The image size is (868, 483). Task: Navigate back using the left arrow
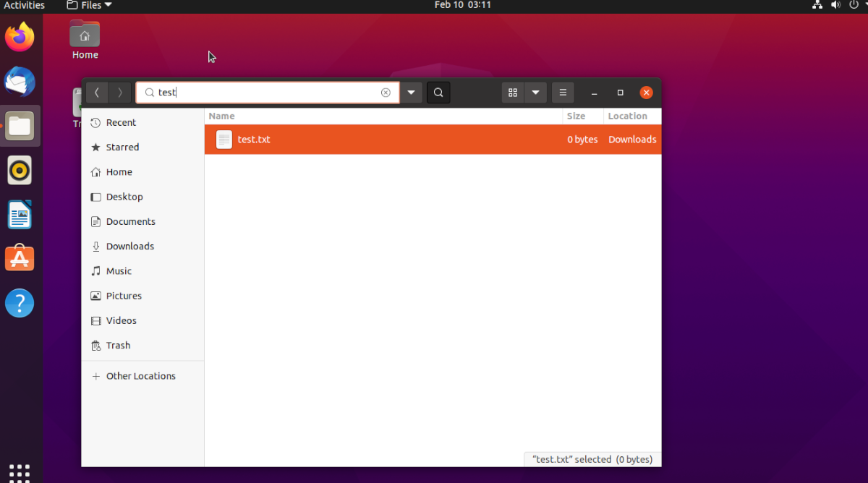click(x=96, y=93)
